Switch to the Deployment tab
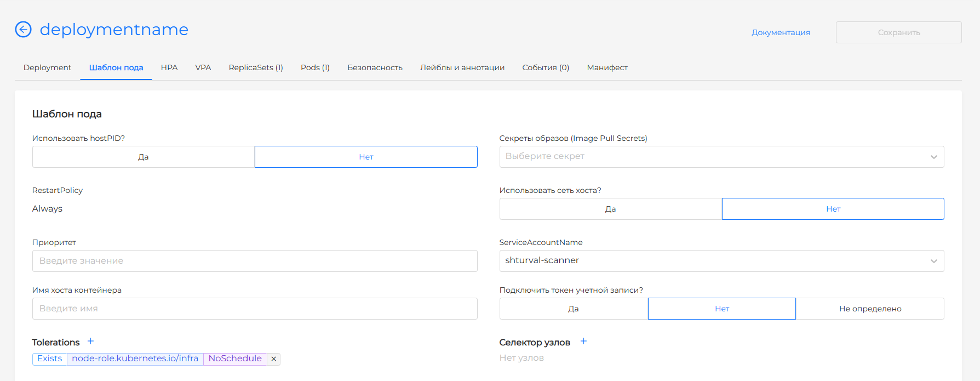Image resolution: width=980 pixels, height=381 pixels. [x=47, y=67]
